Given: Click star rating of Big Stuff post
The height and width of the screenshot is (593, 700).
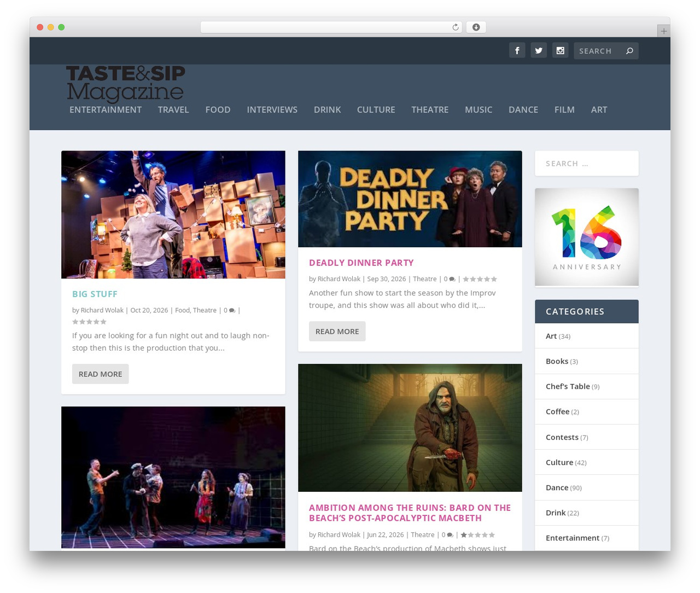Looking at the screenshot, I should [89, 322].
